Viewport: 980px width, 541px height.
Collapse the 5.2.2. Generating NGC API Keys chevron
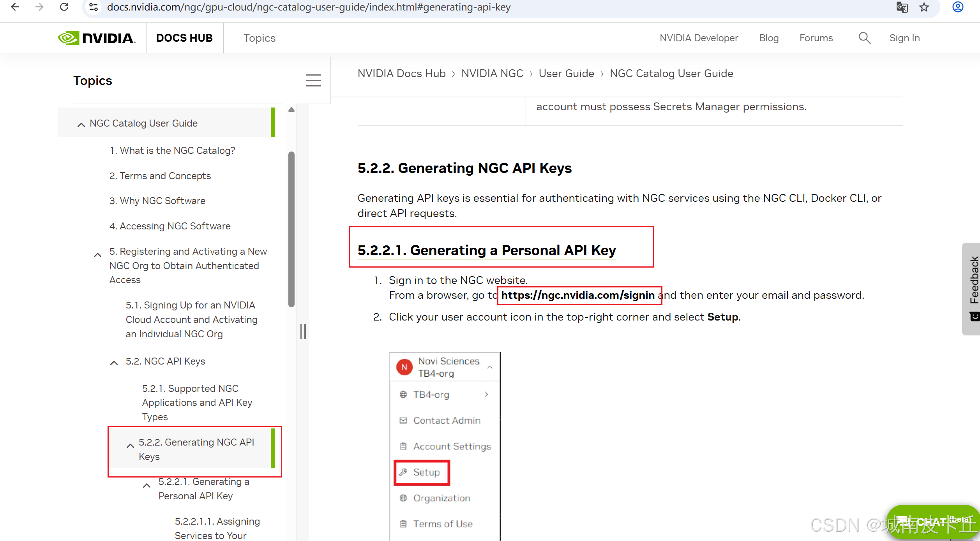coord(130,445)
